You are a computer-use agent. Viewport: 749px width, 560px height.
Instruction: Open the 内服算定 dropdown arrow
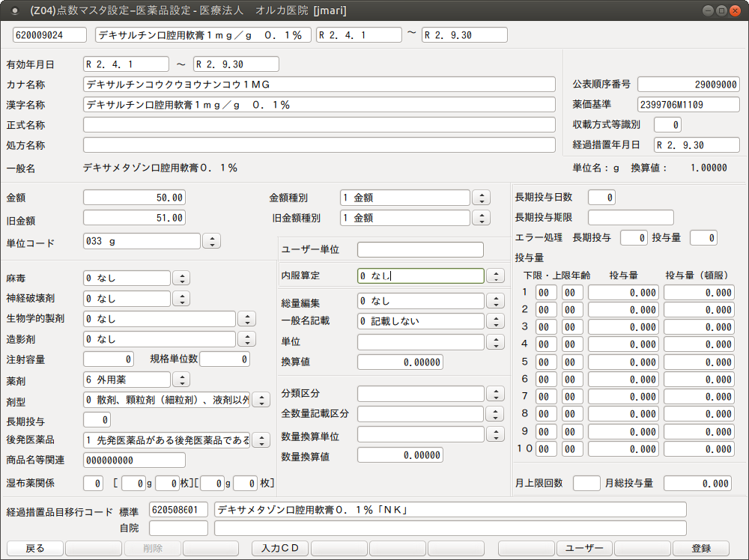(494, 276)
